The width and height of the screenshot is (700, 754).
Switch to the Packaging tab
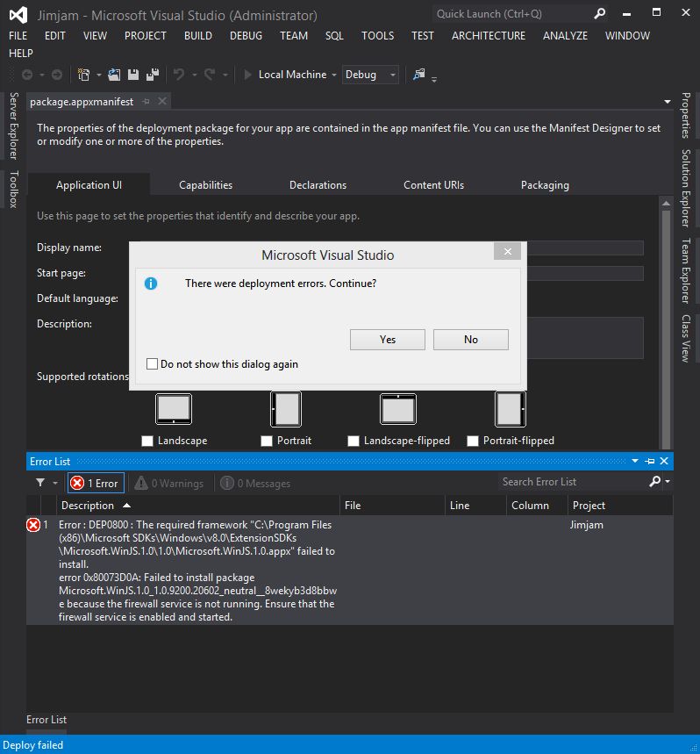[545, 185]
